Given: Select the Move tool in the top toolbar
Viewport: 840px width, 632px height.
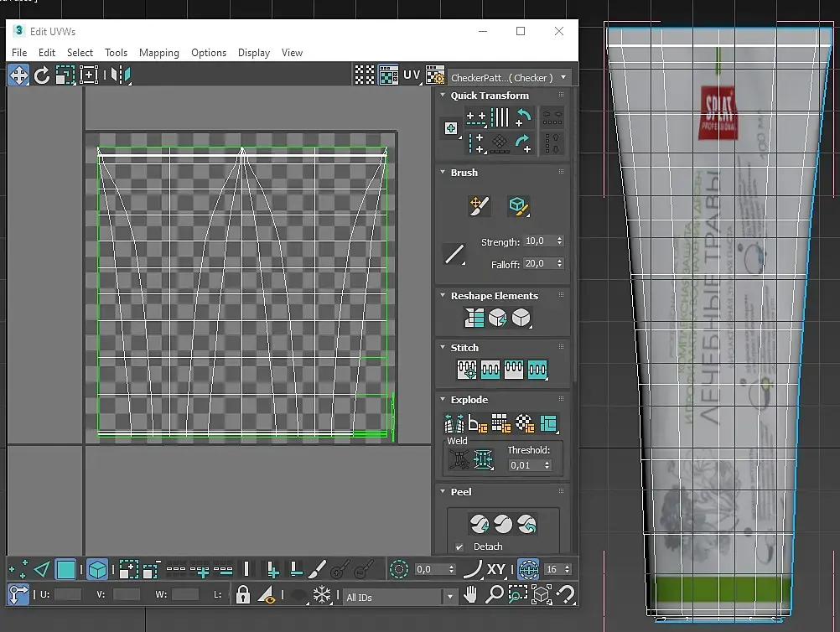Looking at the screenshot, I should 18,75.
